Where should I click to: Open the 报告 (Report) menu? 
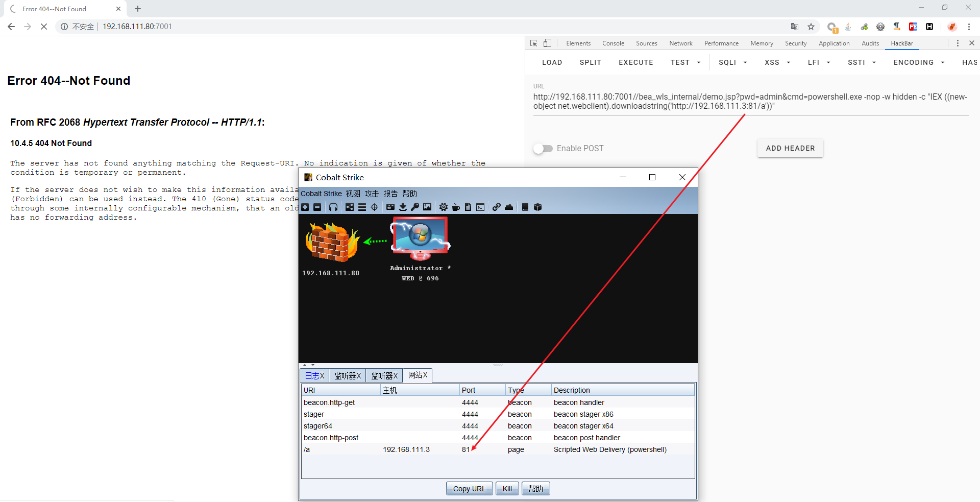pyautogui.click(x=390, y=194)
